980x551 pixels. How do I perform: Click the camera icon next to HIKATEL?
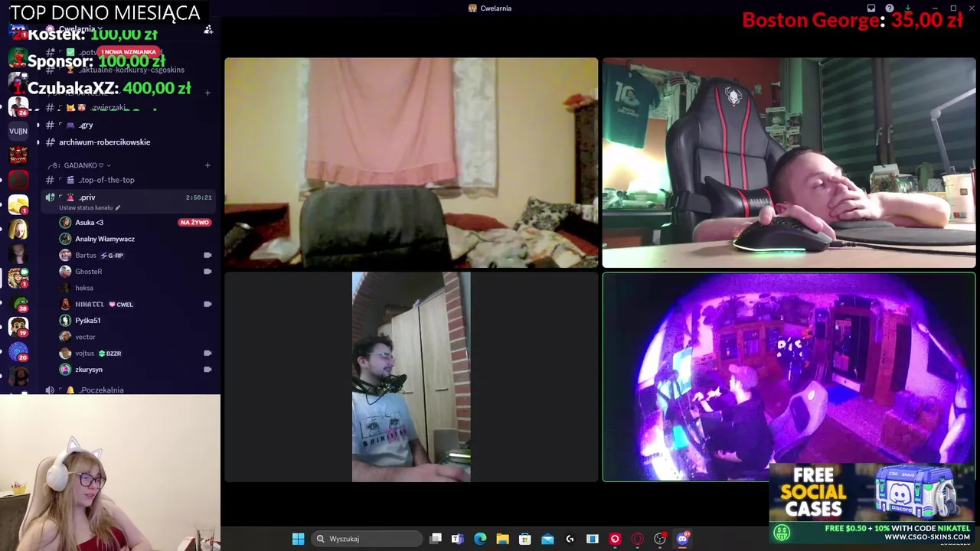[207, 305]
